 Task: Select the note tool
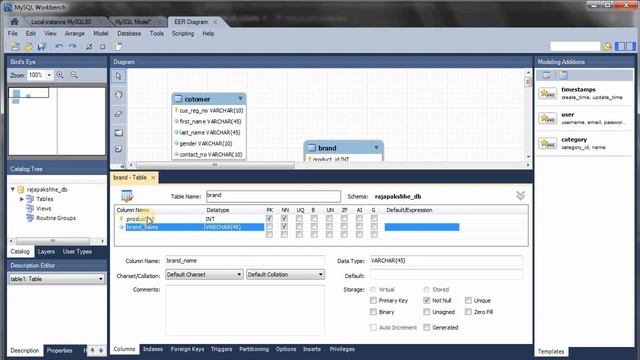[x=118, y=149]
